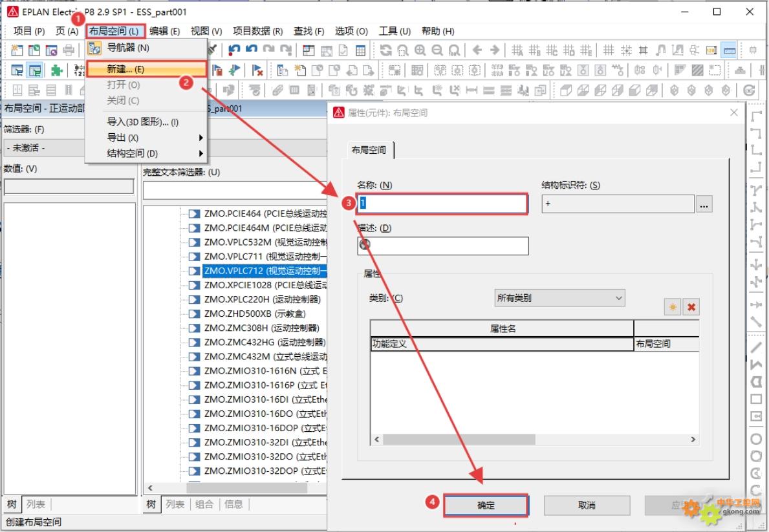Click the new page icon with star
Screen dimensions: 769x532
pyautogui.click(x=299, y=70)
